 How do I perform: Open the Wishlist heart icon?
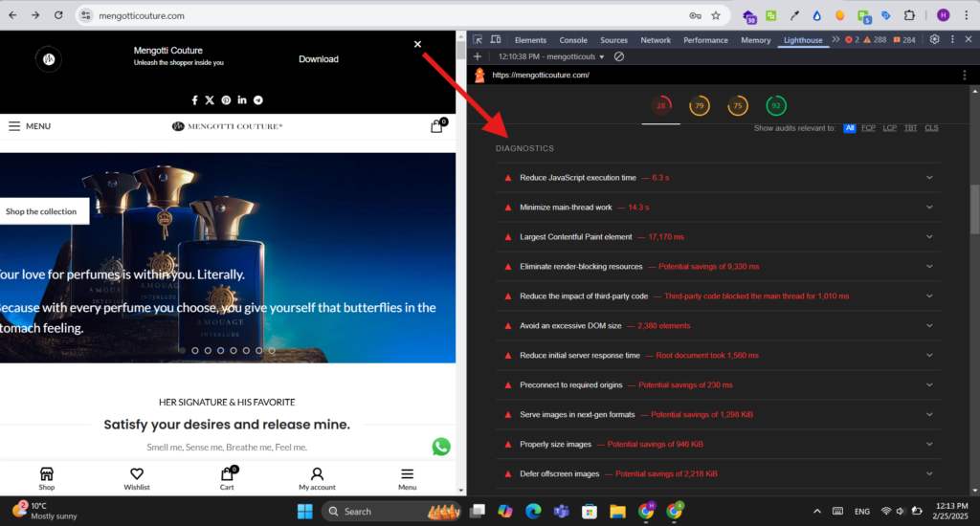136,478
